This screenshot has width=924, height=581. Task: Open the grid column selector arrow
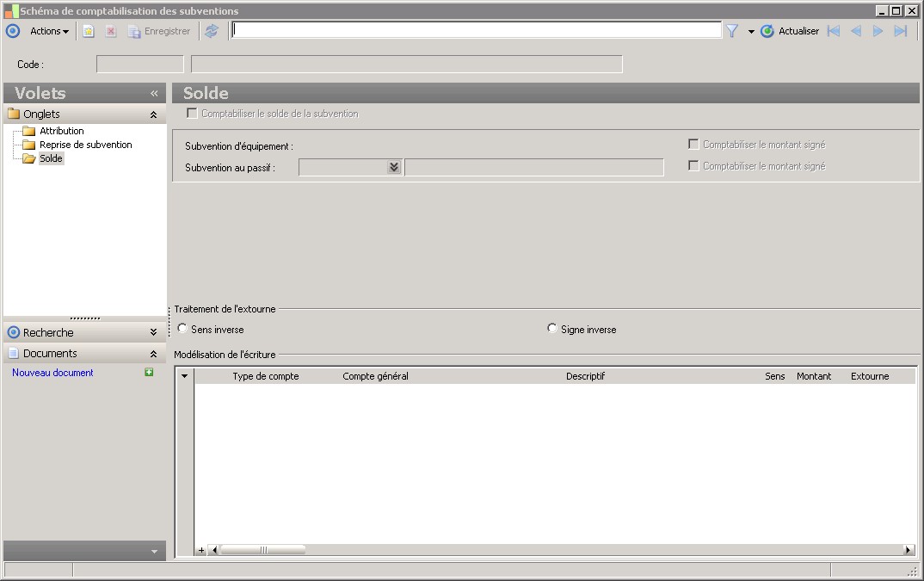pyautogui.click(x=184, y=376)
